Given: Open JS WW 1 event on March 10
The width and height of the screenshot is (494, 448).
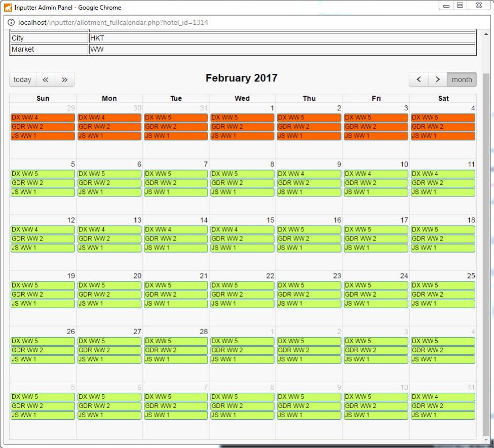Looking at the screenshot, I should (x=376, y=415).
